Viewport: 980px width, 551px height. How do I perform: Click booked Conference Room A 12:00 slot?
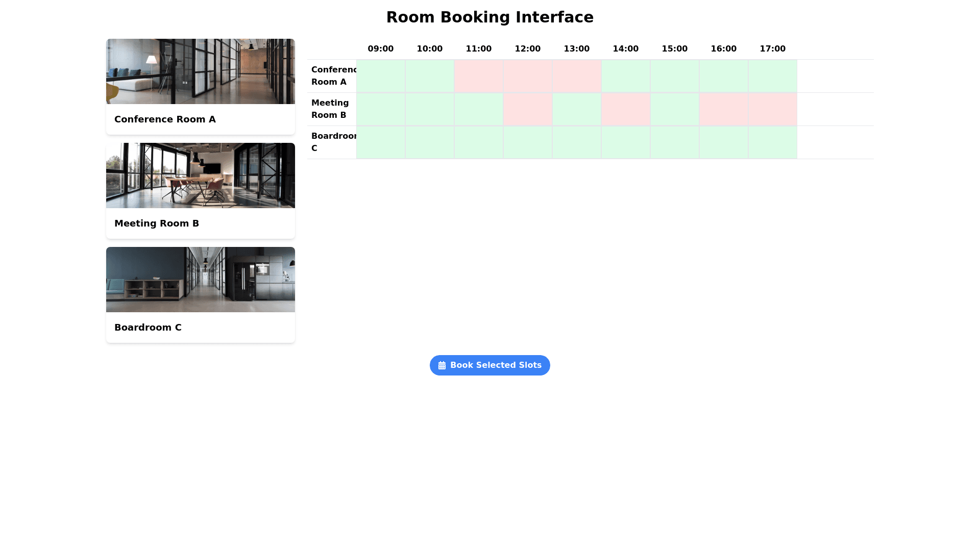tap(528, 76)
